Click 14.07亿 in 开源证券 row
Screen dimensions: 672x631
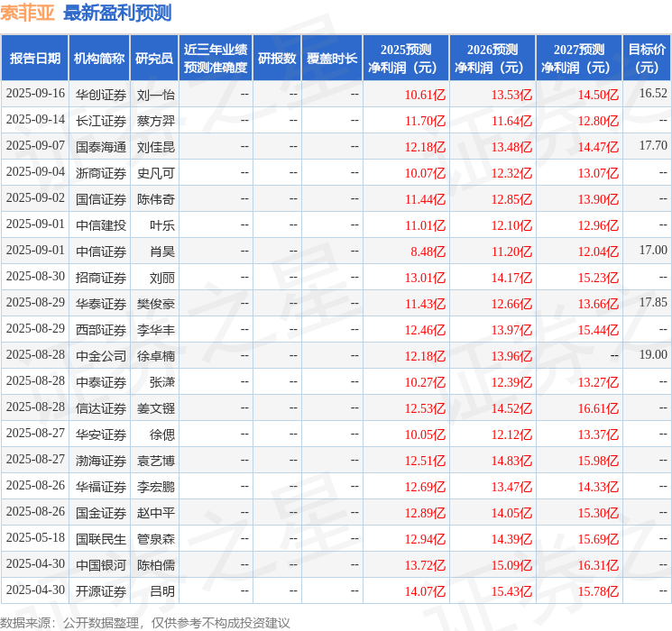point(425,591)
